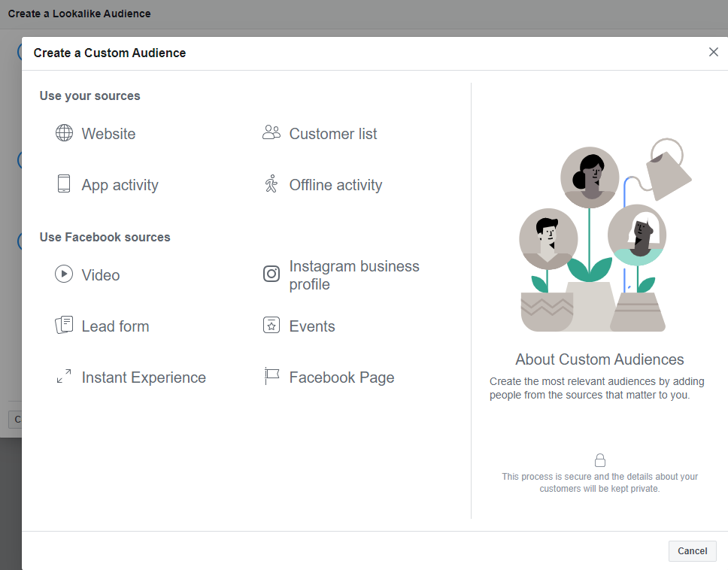
Task: Select the Instant Experience expand-arrows icon
Action: [x=64, y=376]
